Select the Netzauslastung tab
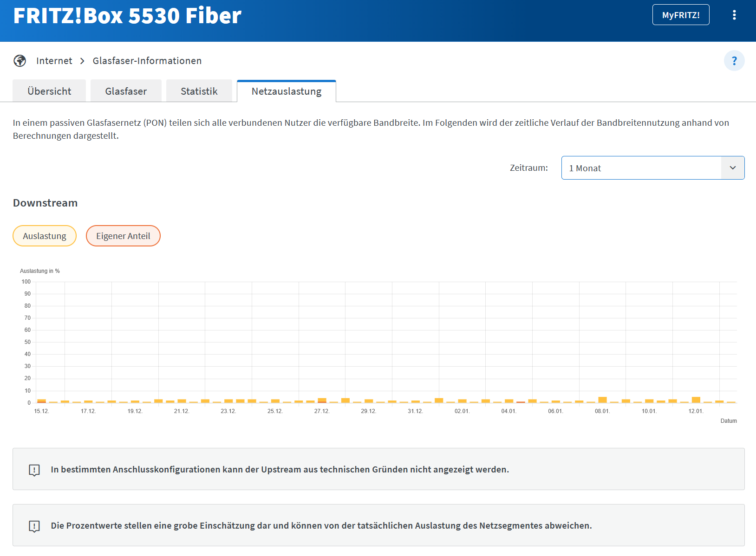 pos(287,91)
